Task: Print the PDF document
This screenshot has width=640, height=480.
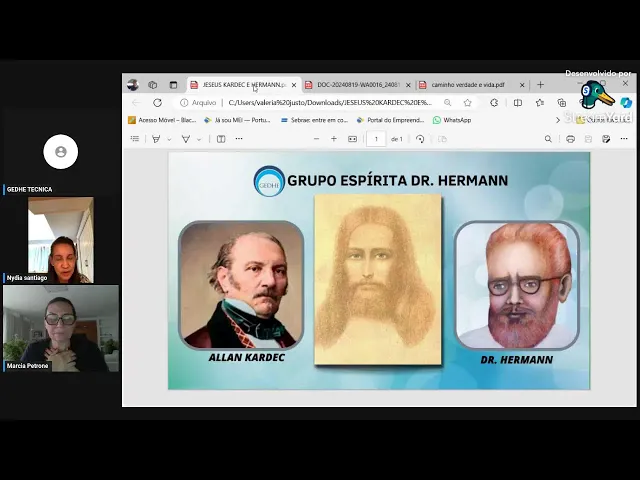Action: point(571,139)
